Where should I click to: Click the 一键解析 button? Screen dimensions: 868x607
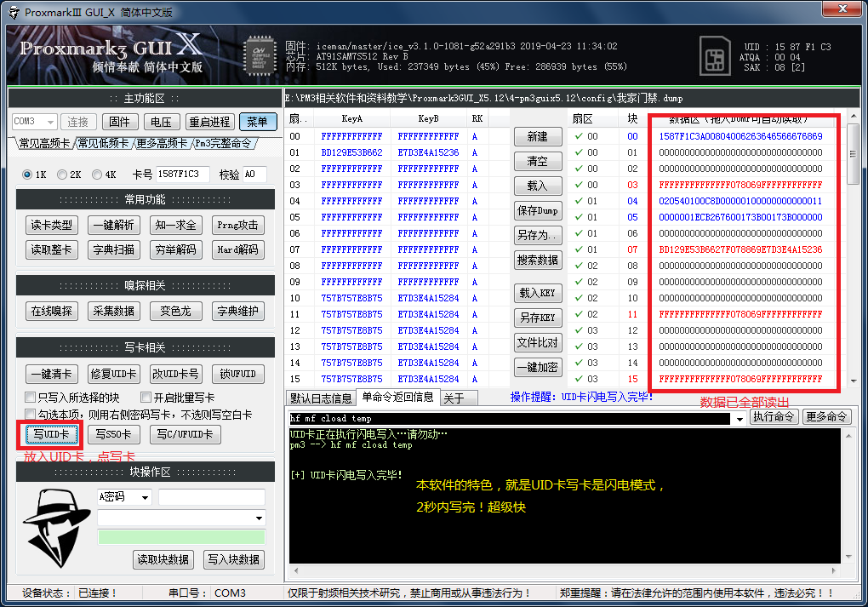click(113, 225)
